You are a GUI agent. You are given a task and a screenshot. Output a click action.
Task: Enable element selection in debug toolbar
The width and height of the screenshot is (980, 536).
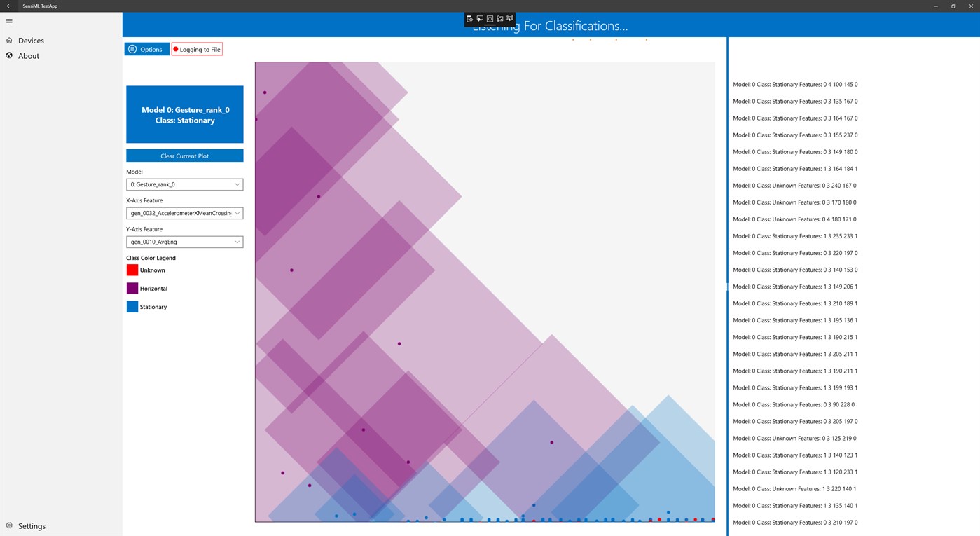coord(480,19)
